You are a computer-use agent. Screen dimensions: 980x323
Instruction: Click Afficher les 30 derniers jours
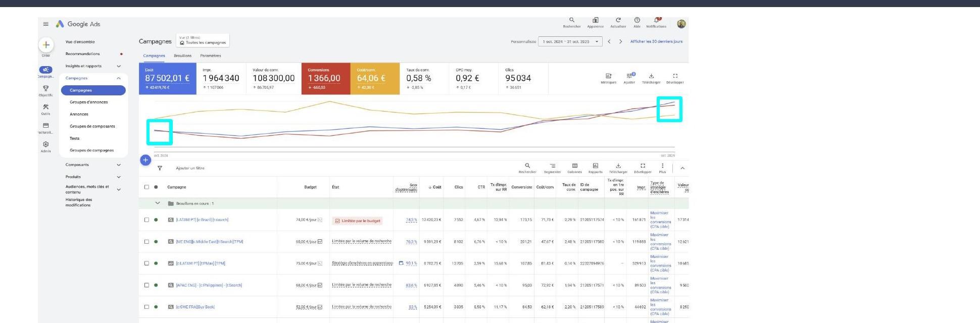[x=656, y=41]
